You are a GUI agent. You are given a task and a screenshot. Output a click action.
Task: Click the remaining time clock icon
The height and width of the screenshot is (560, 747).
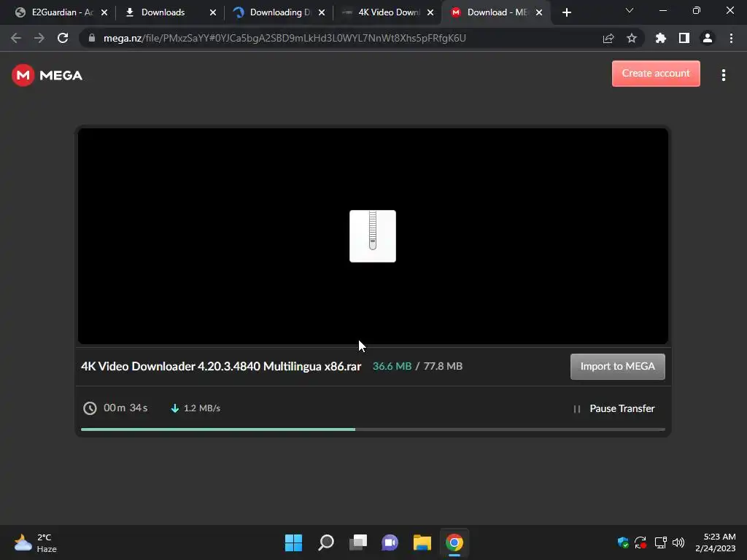[90, 408]
